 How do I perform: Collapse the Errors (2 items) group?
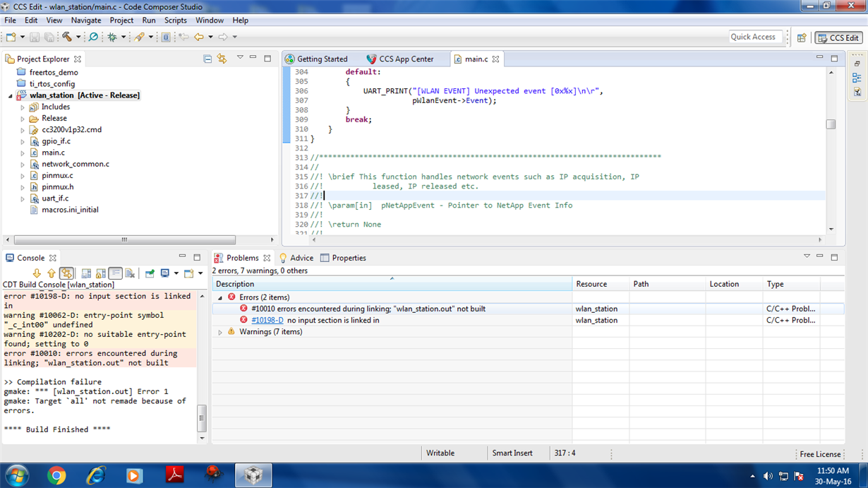click(x=220, y=298)
